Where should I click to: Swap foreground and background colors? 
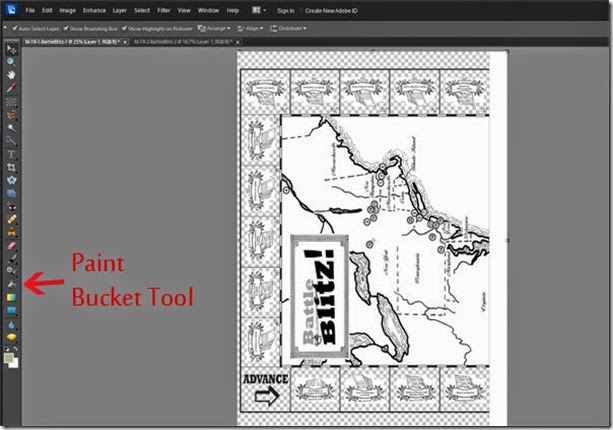16,349
